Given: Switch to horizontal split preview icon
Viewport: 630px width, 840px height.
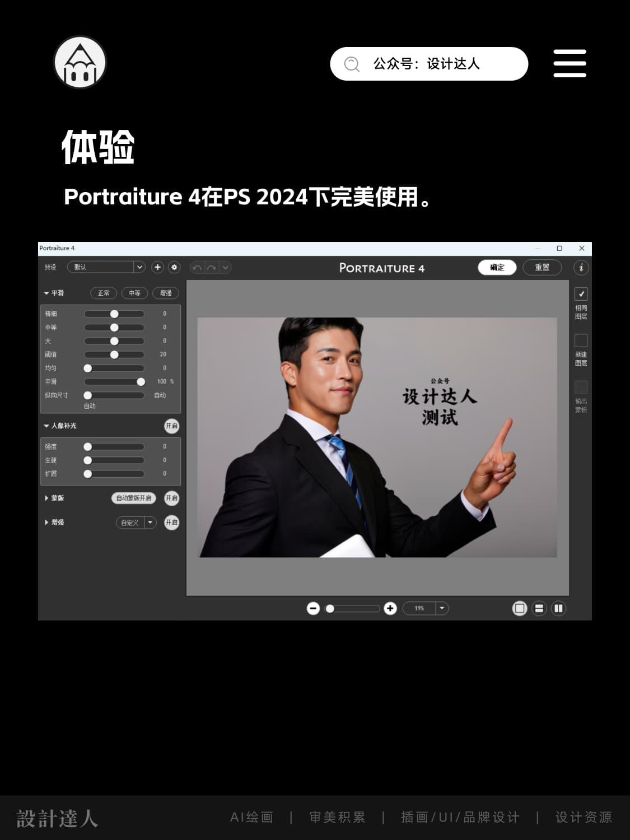Looking at the screenshot, I should click(x=539, y=608).
